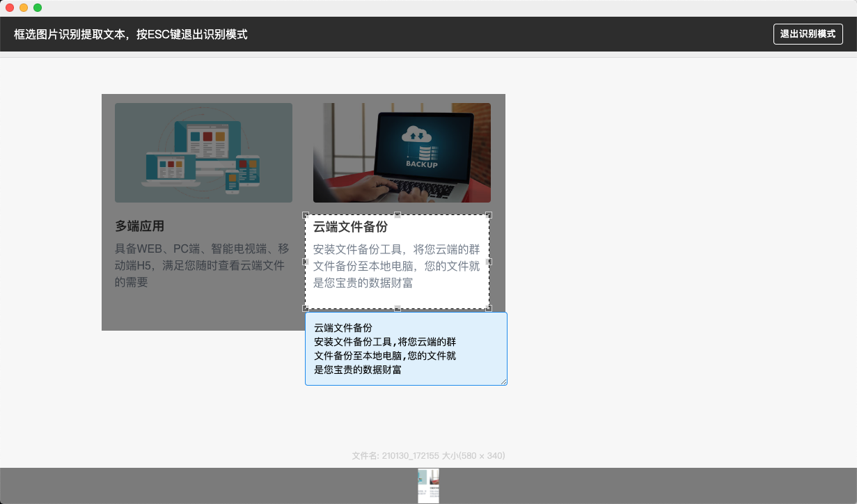Screen dimensions: 857x504
Task: Click the 多端应用 heading in the image
Action: tap(139, 226)
